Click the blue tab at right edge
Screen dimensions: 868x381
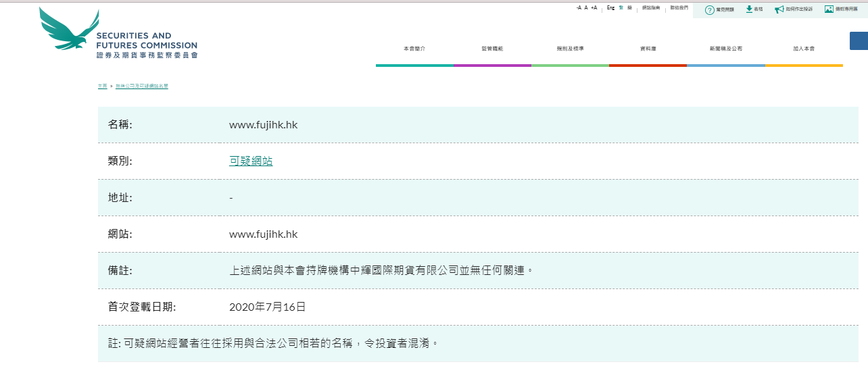[859, 41]
